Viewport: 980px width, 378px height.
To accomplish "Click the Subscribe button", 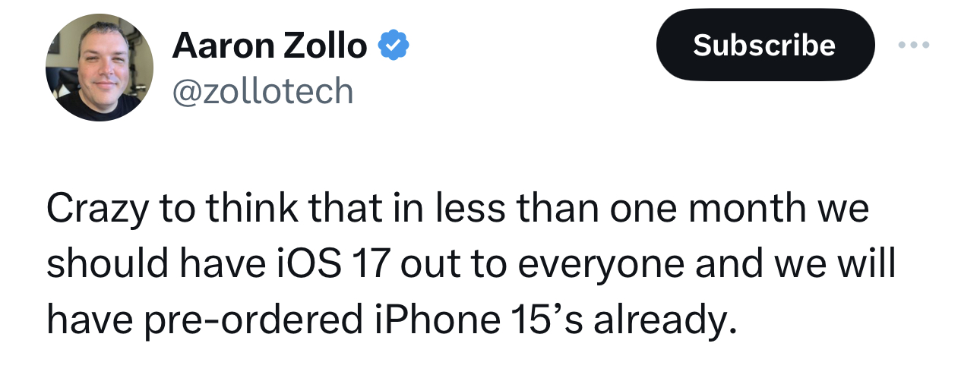I will pos(764,46).
